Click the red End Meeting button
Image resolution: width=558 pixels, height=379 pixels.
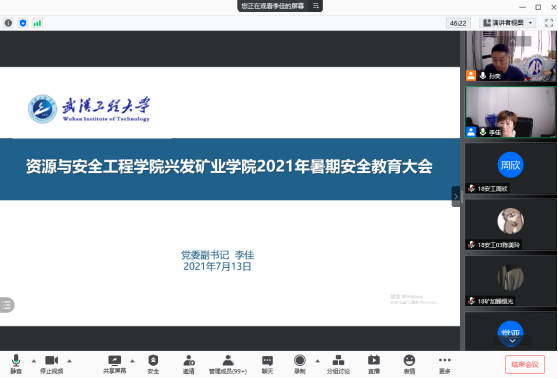pos(525,364)
